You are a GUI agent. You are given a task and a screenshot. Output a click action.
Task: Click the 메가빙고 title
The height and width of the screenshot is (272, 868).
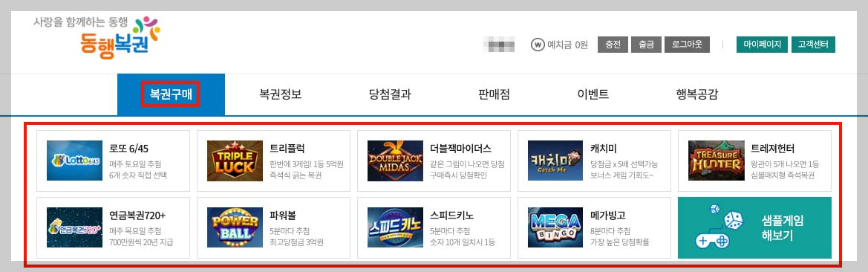coord(608,215)
